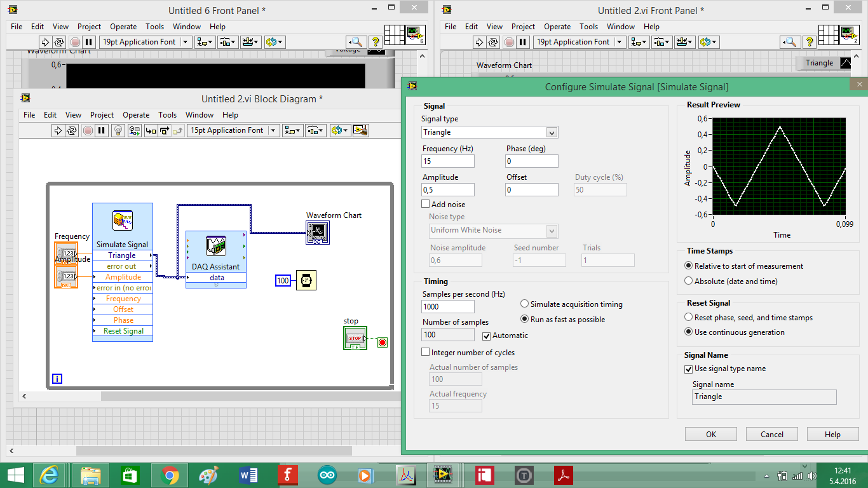Select Run as fast as possible option

(x=525, y=320)
